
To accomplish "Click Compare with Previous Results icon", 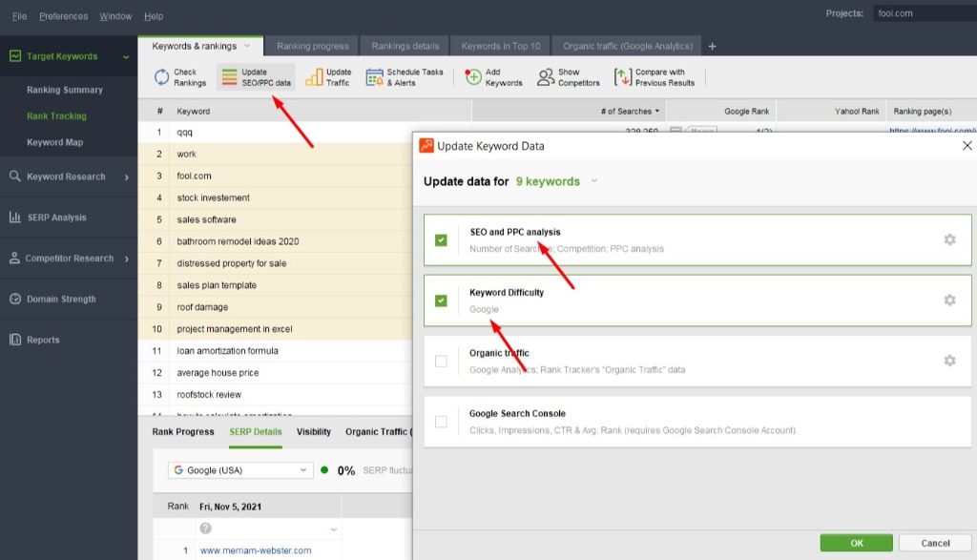I will point(622,77).
